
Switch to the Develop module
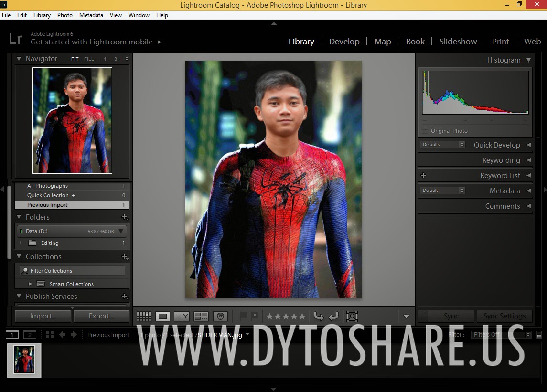(x=344, y=42)
